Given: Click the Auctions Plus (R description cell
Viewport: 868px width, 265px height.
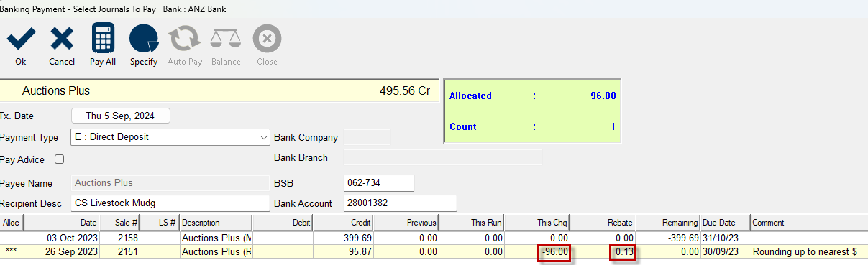Looking at the screenshot, I should (215, 251).
